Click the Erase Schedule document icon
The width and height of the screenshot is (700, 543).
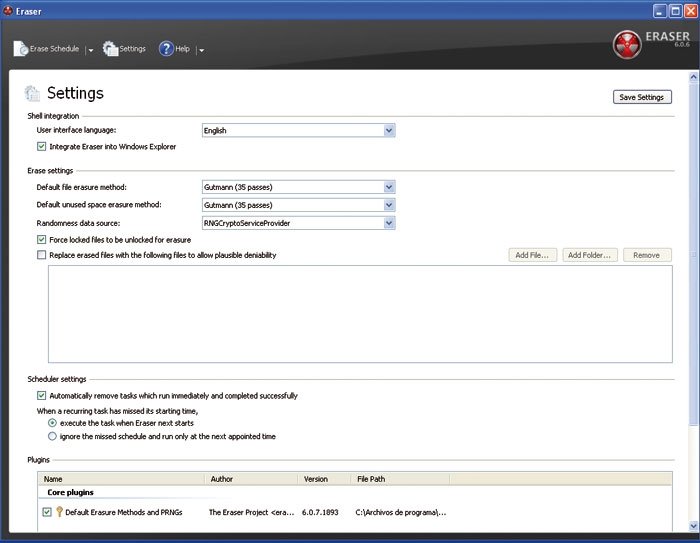(21, 49)
